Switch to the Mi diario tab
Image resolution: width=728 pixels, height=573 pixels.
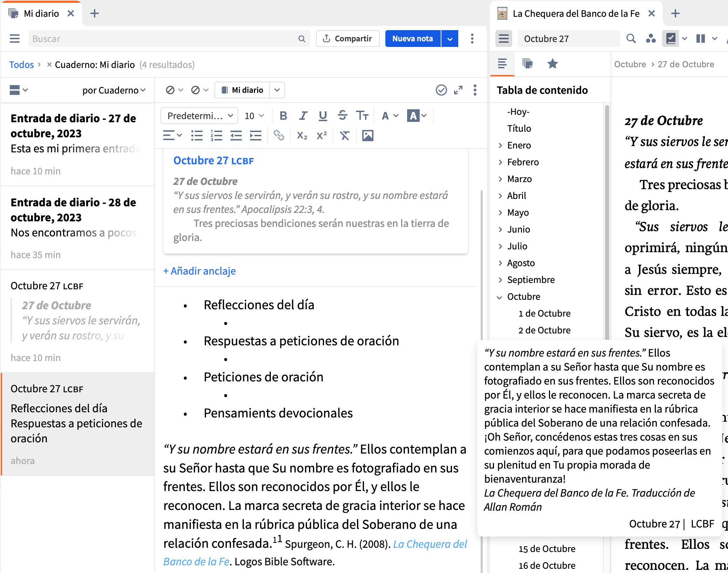[41, 14]
